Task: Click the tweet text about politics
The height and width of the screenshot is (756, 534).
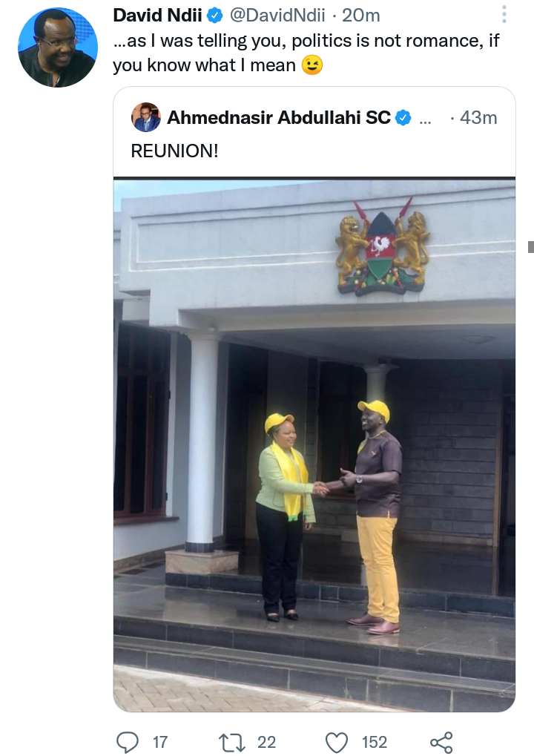Action: 306,53
